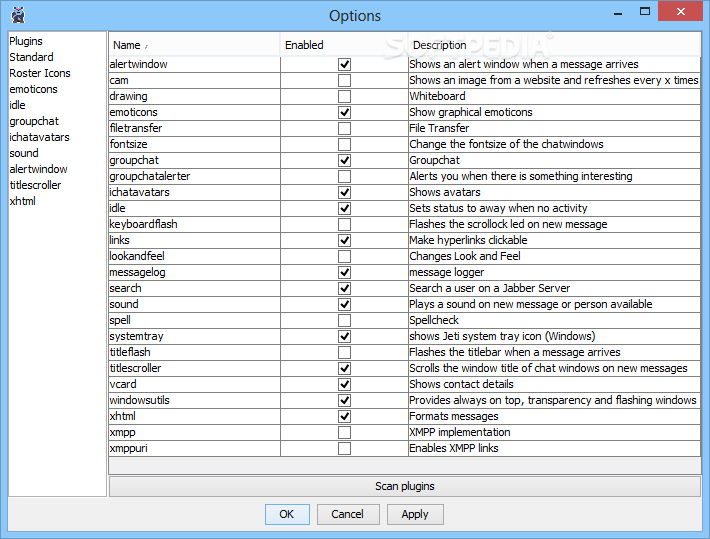Screen dimensions: 710x539
Task: Apply the plugin settings
Action: (415, 514)
